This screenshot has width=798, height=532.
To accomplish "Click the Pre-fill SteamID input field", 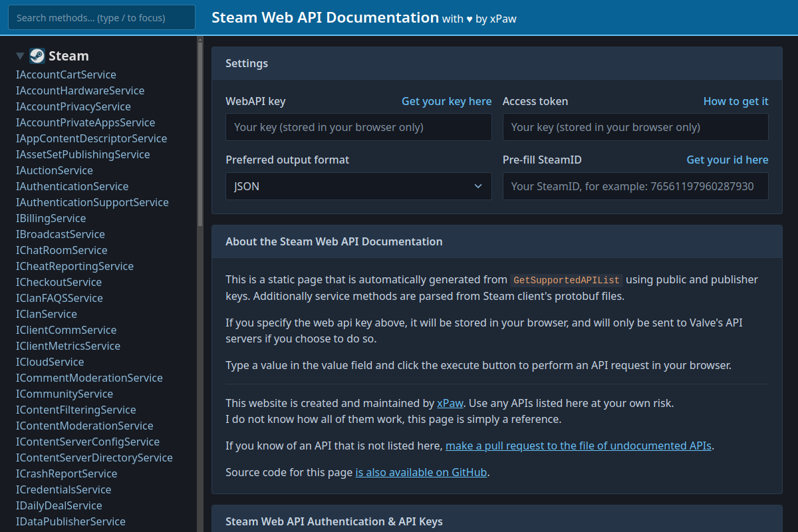I will pos(635,186).
